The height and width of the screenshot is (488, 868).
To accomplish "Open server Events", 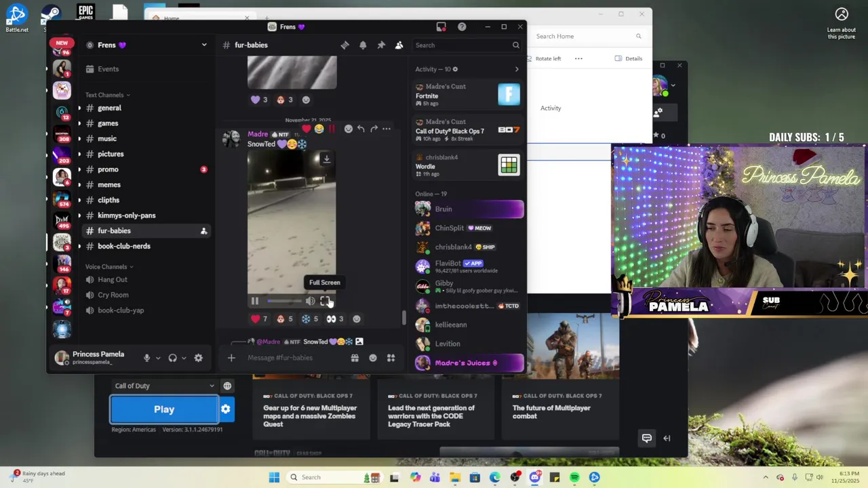I will pos(108,68).
